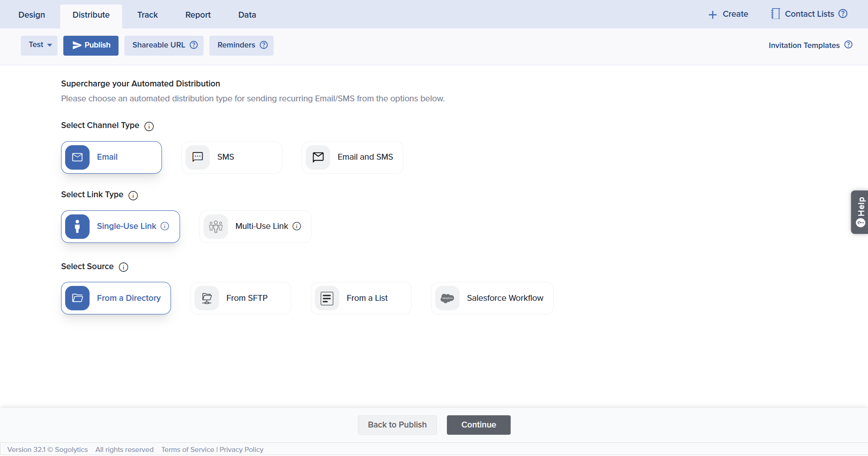
Task: Click Back to Publish button
Action: click(x=397, y=425)
